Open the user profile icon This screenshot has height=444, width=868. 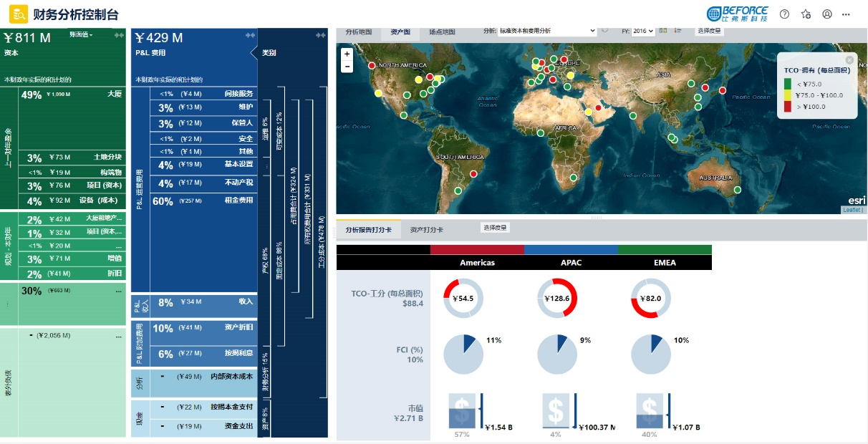click(827, 14)
